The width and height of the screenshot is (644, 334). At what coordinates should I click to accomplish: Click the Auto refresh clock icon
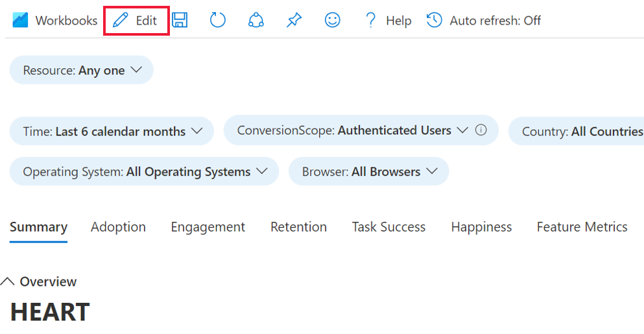tap(434, 21)
